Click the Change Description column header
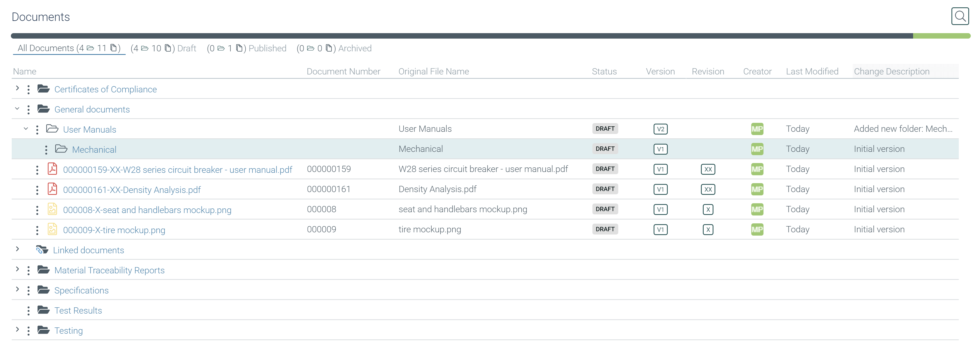 [x=891, y=71]
